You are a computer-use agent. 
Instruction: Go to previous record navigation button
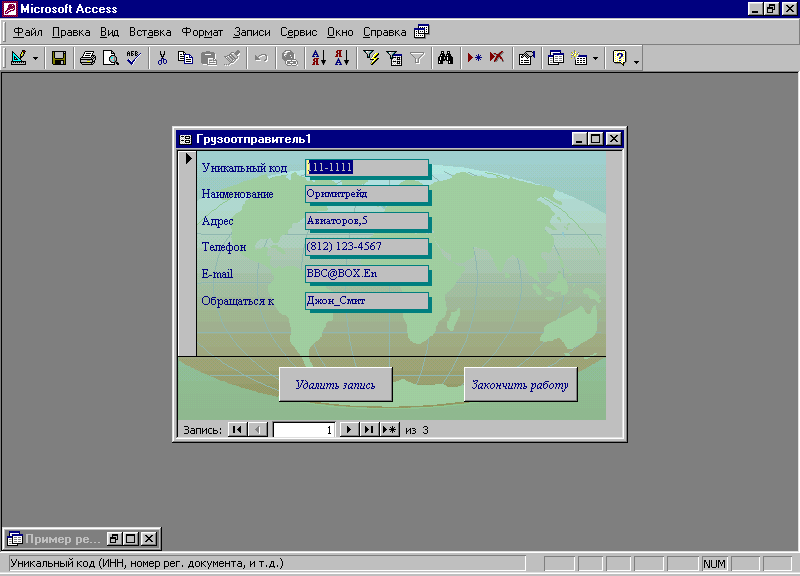tap(258, 430)
